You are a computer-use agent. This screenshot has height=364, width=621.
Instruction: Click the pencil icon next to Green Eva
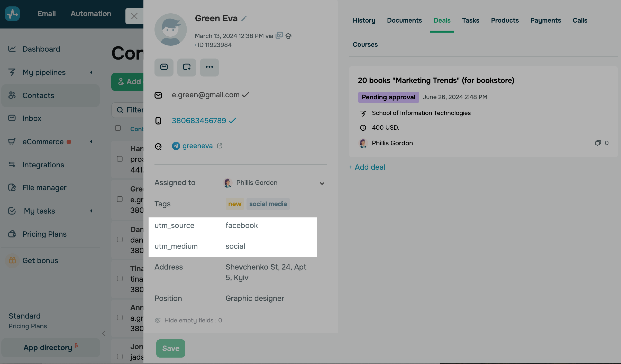click(x=244, y=18)
